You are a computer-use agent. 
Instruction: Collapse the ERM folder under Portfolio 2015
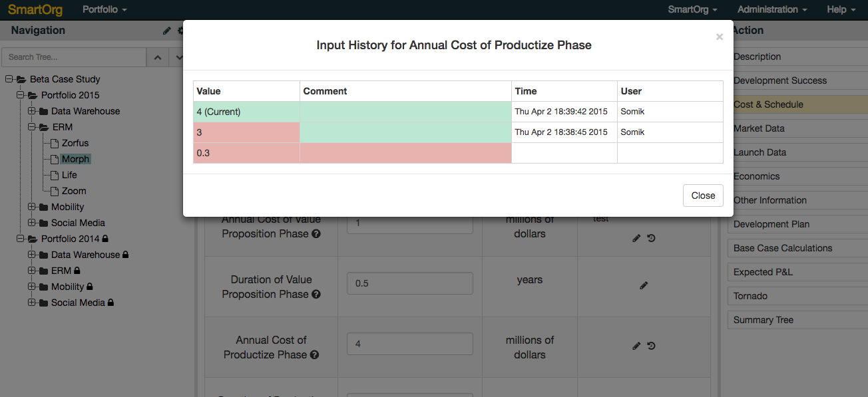[31, 127]
